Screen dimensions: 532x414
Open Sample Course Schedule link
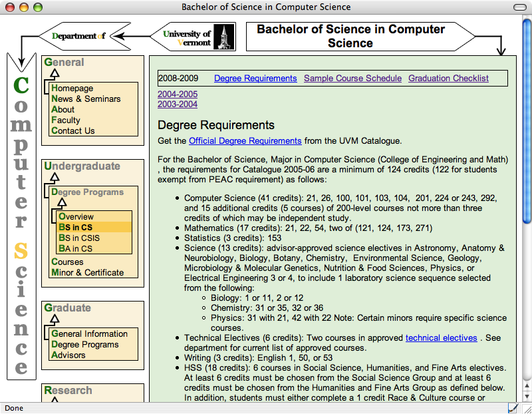tap(353, 79)
